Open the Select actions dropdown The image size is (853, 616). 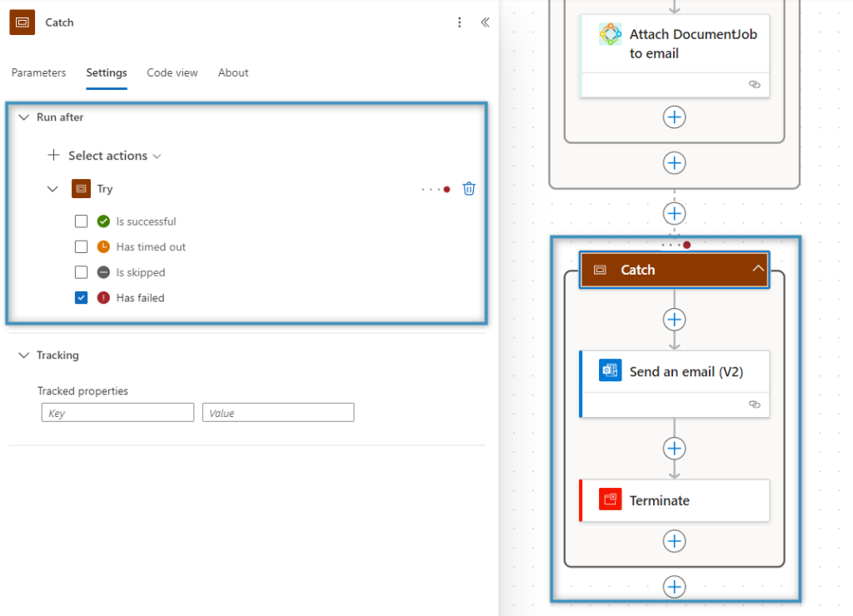(x=104, y=156)
